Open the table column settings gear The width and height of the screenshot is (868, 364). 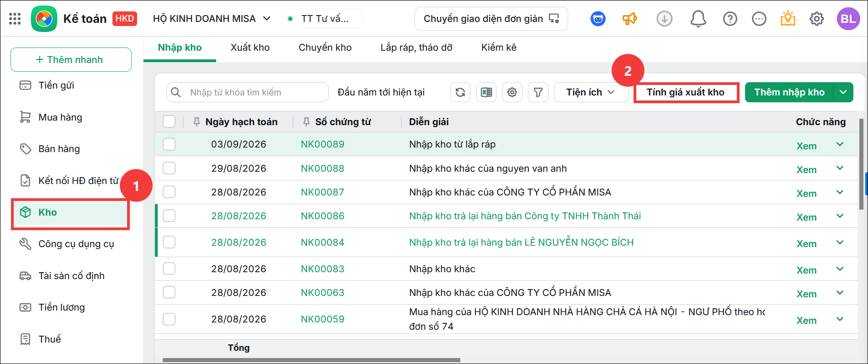pyautogui.click(x=512, y=92)
